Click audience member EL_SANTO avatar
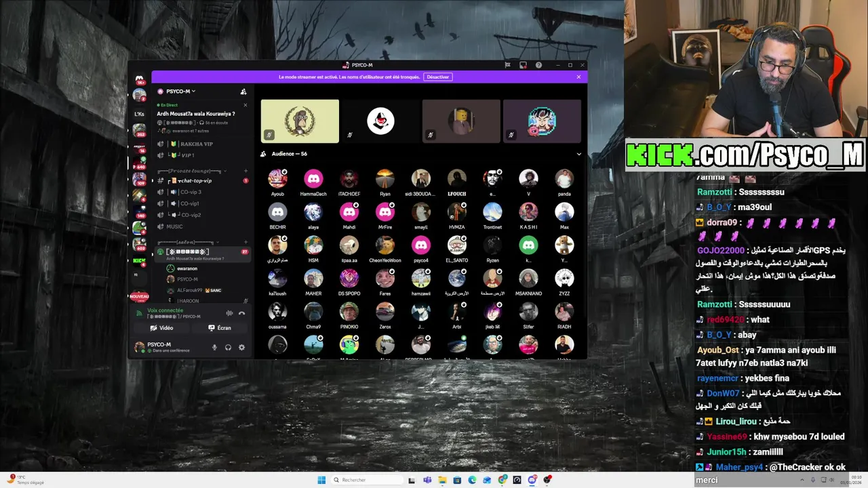This screenshot has height=488, width=868. 456,245
